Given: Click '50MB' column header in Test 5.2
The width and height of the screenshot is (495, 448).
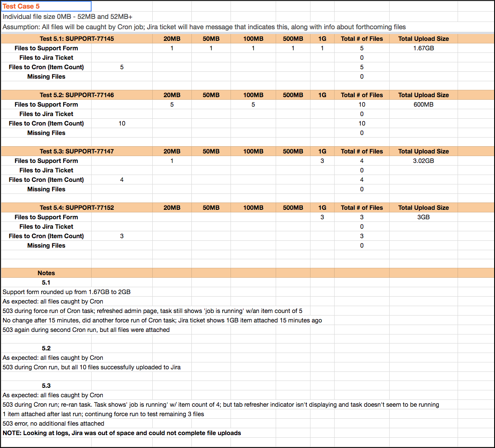Looking at the screenshot, I should click(x=211, y=95).
